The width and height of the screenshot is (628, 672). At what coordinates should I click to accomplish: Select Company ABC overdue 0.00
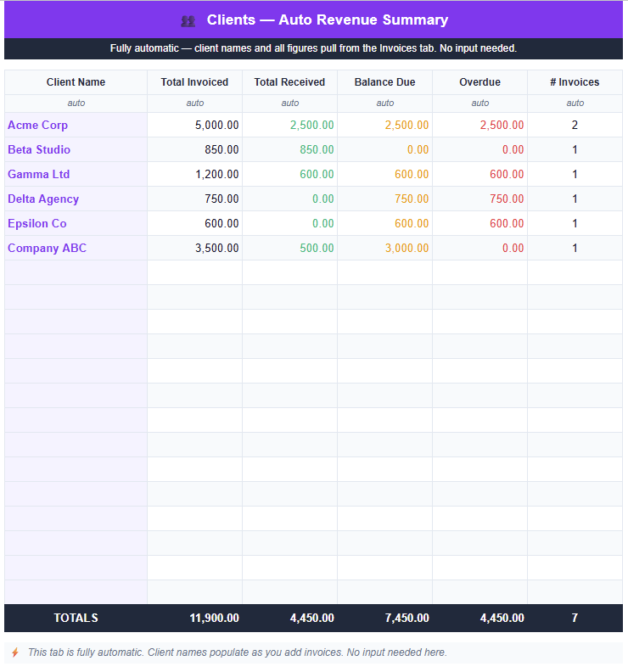tap(513, 248)
